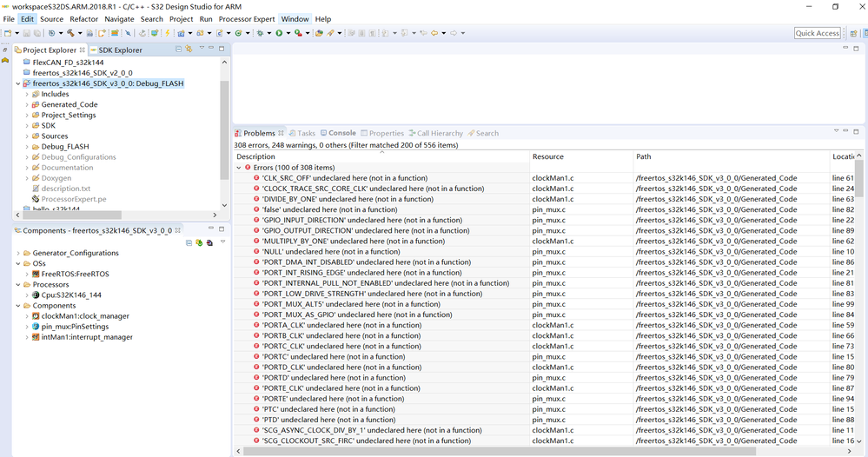This screenshot has width=868, height=457.
Task: Click the Open Type folder icon
Action: [319, 33]
